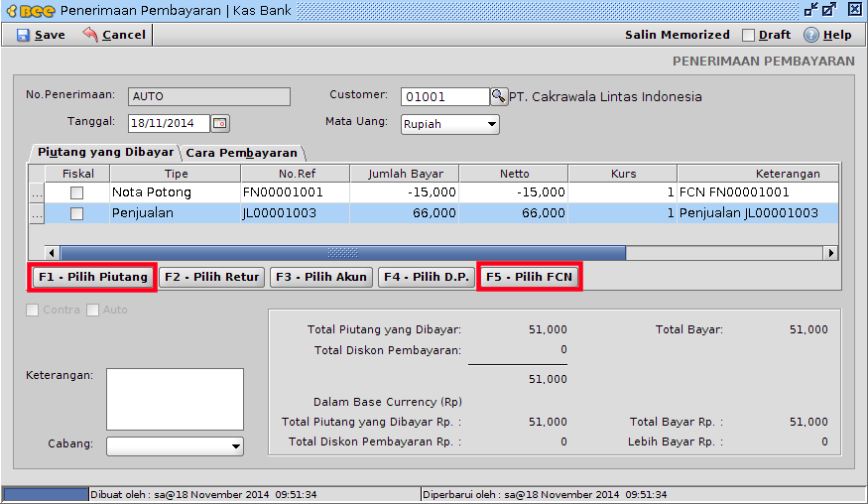Toggle the Draft checkbox
This screenshot has height=504, width=868.
(748, 35)
